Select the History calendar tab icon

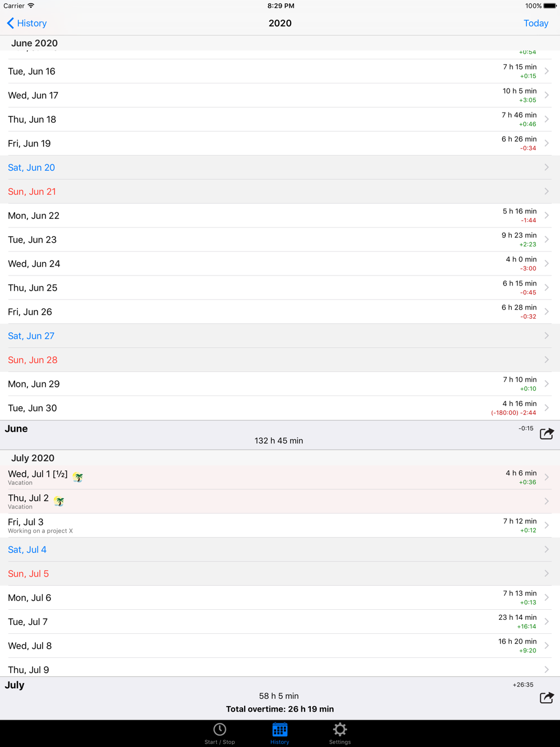[x=280, y=730]
